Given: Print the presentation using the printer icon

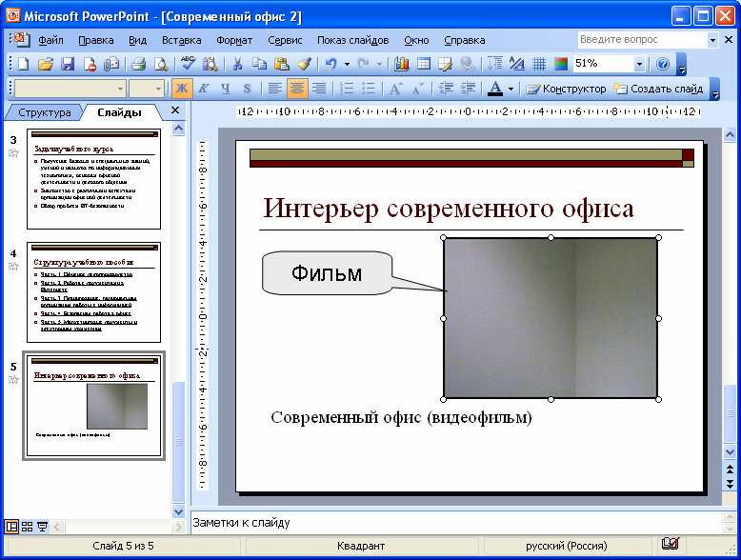Looking at the screenshot, I should point(138,64).
